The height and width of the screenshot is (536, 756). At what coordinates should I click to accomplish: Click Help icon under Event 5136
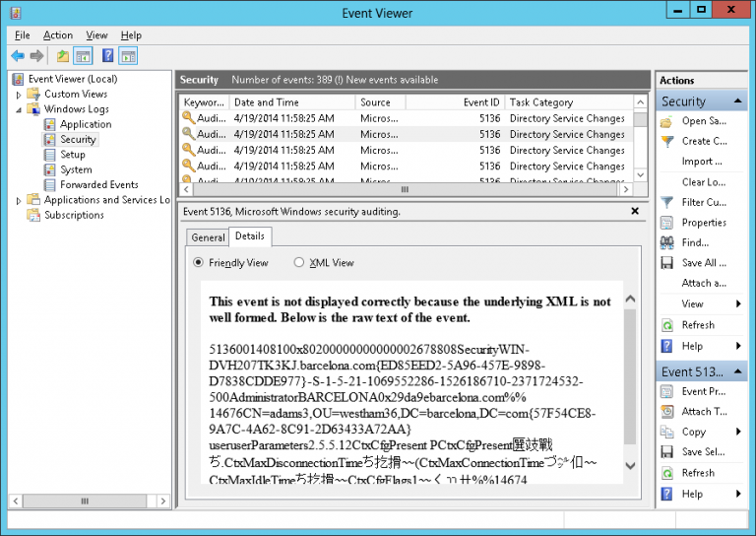666,494
